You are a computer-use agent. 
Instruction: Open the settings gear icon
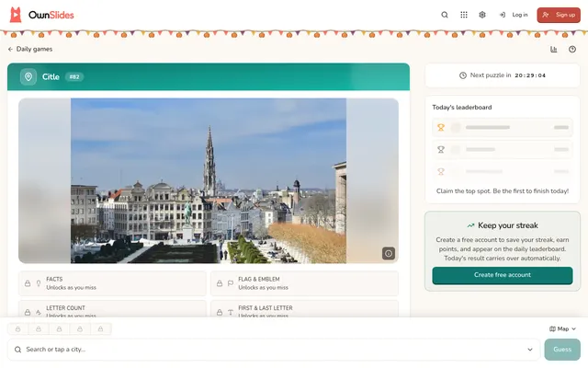(x=482, y=15)
